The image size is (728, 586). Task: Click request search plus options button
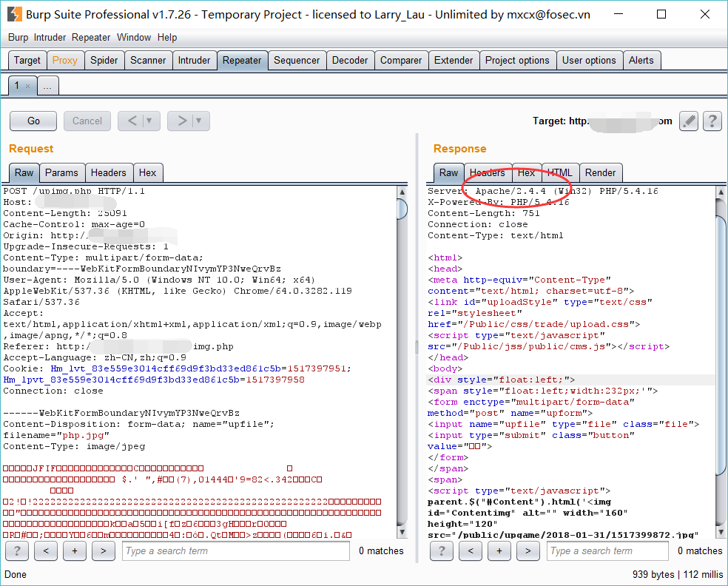[74, 551]
